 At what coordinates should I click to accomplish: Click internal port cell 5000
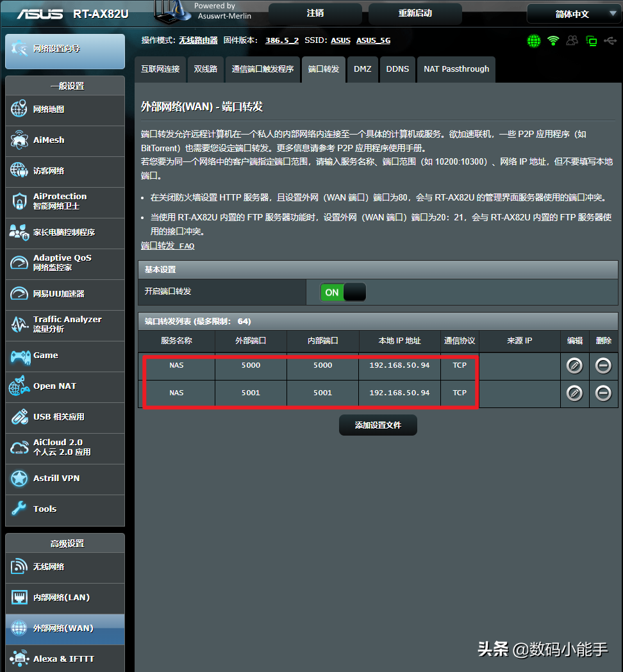pyautogui.click(x=323, y=365)
